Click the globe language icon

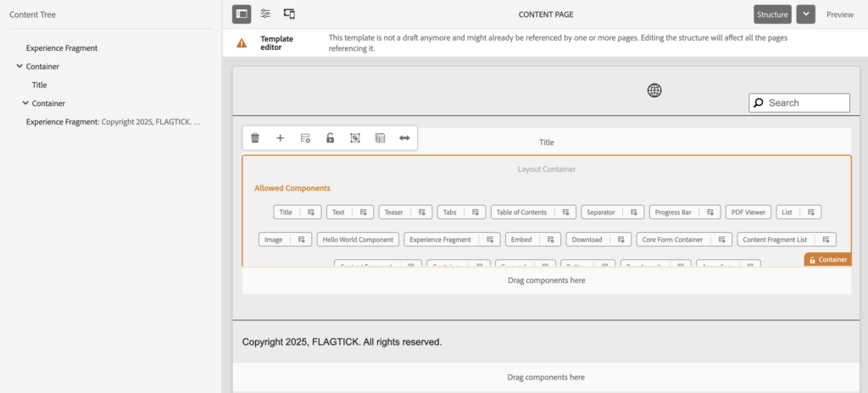[654, 91]
